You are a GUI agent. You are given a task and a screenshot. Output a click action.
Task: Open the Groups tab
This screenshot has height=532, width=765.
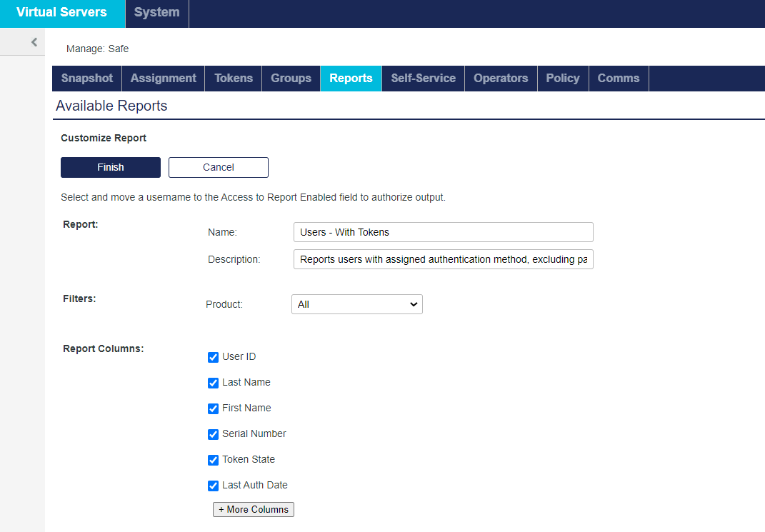pyautogui.click(x=291, y=79)
